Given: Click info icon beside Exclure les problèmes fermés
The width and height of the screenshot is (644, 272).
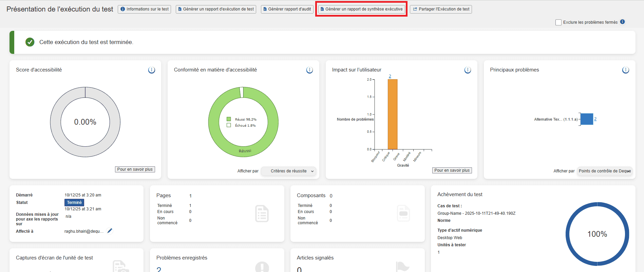Looking at the screenshot, I should coord(622,22).
